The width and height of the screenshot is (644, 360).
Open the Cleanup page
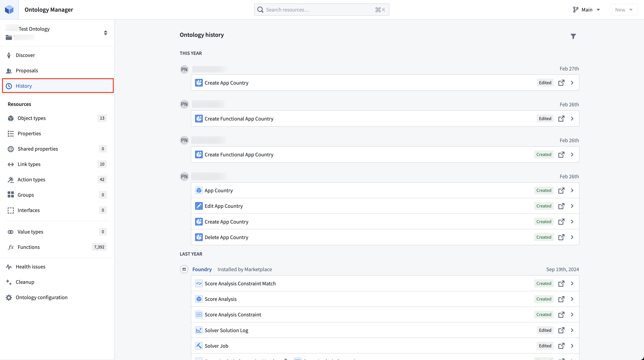point(57,282)
